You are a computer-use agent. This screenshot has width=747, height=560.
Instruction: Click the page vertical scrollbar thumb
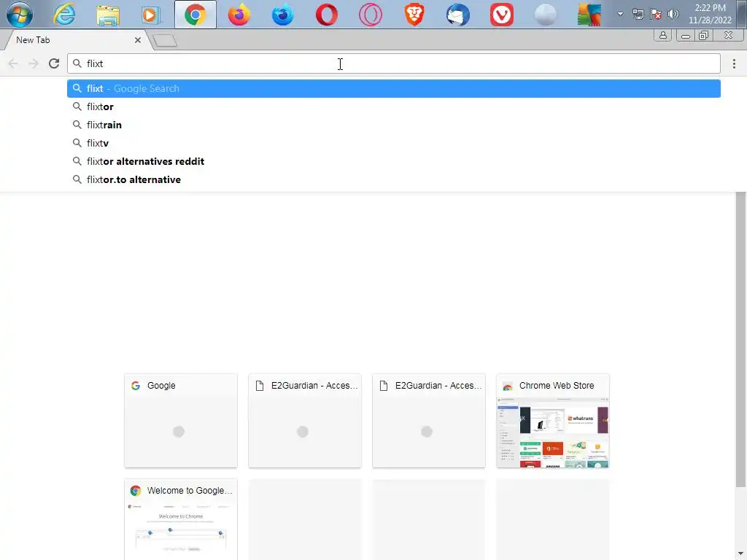[x=740, y=339]
